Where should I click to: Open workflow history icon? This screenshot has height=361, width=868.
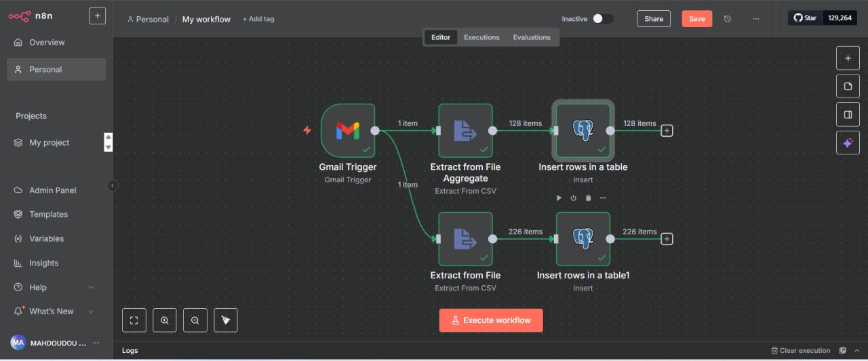[x=728, y=19]
